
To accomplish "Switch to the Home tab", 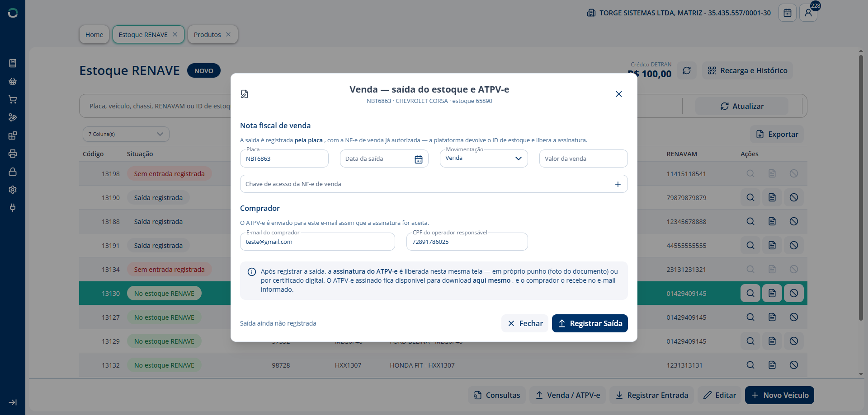I will pyautogui.click(x=94, y=34).
